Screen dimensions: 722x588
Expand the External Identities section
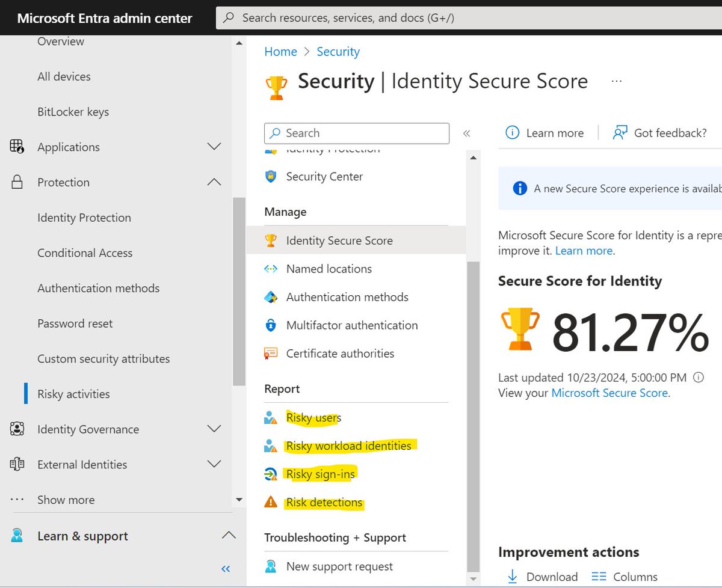point(214,464)
